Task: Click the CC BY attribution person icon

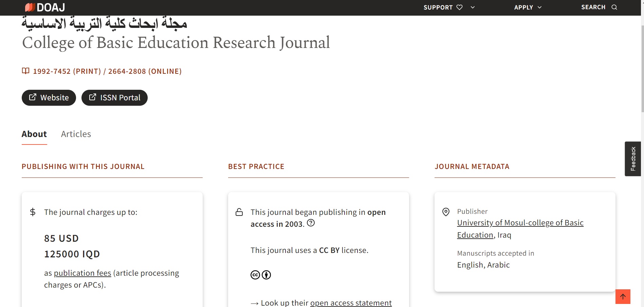Action: pos(266,275)
